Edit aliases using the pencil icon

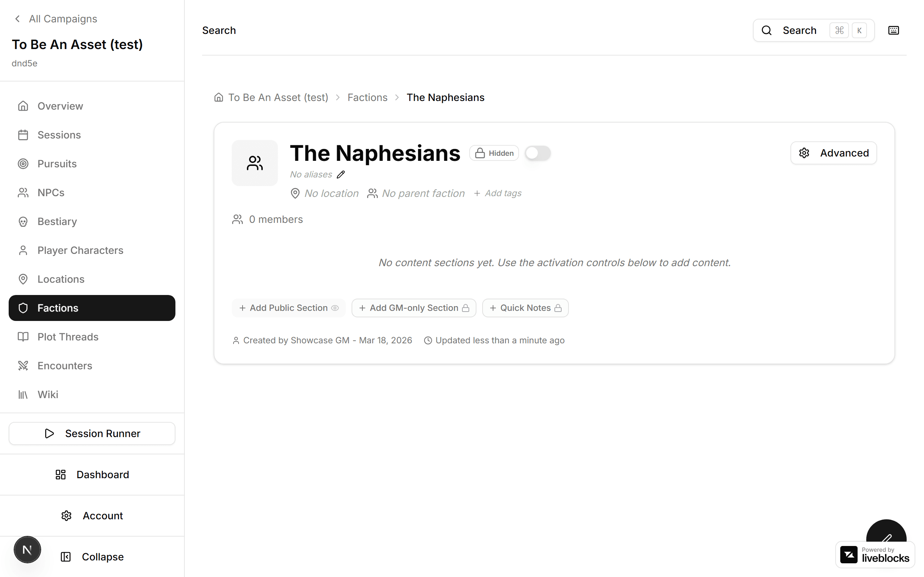(x=341, y=175)
